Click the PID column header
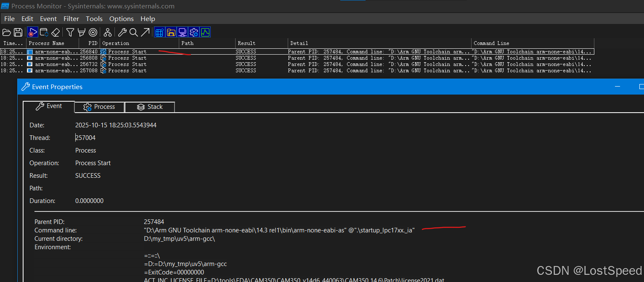The height and width of the screenshot is (282, 644). 89,43
